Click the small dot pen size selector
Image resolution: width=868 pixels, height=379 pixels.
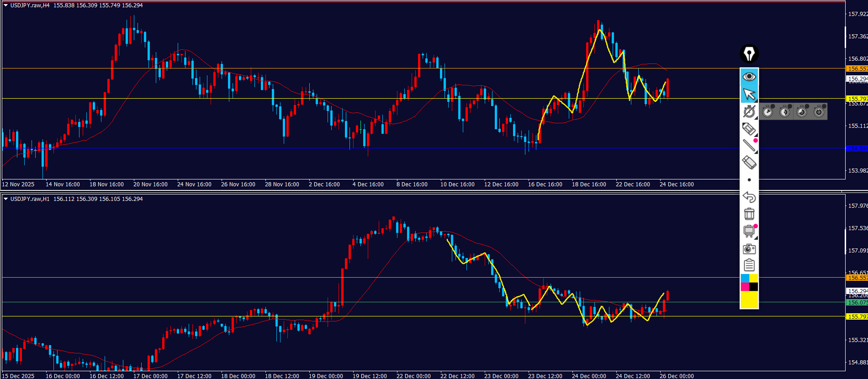(749, 180)
